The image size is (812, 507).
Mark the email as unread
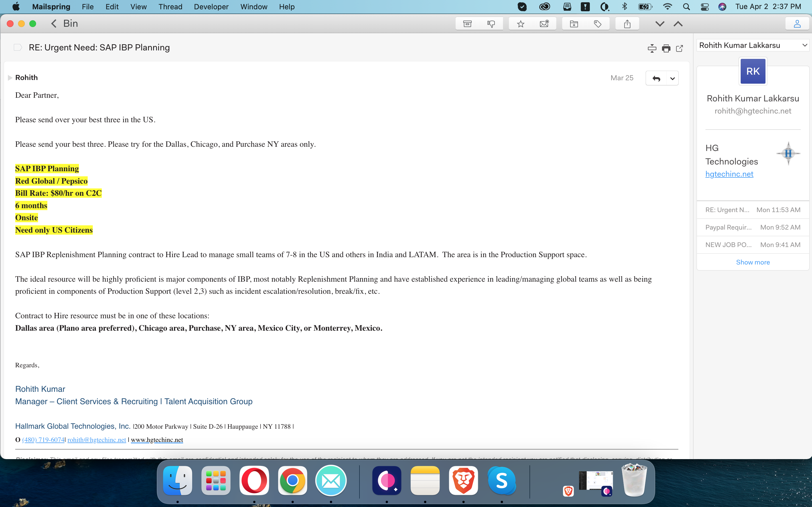click(x=544, y=24)
